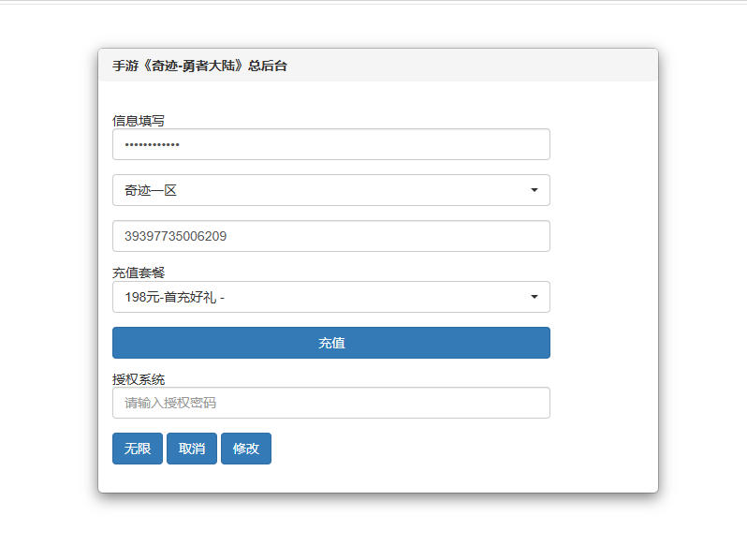
Task: Focus the 请输入授权密码 input box
Action: point(330,403)
